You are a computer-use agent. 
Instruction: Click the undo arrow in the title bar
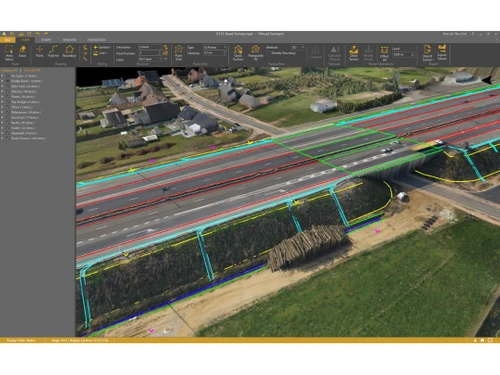[38, 34]
